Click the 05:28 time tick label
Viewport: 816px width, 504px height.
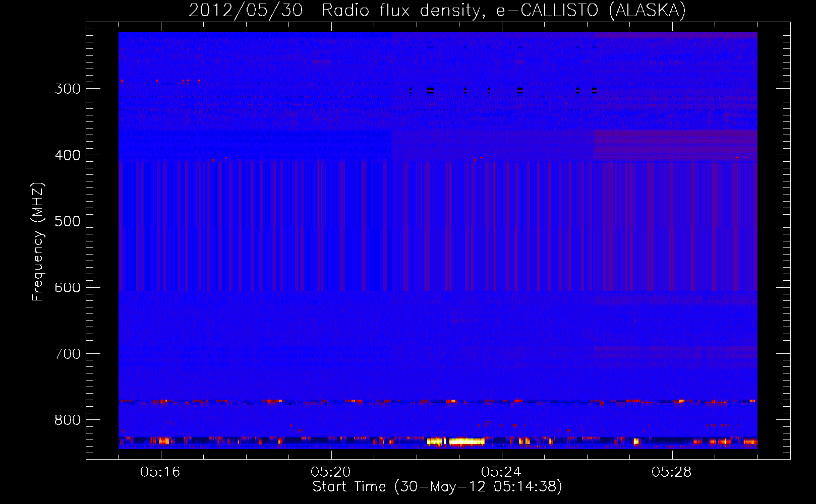point(671,472)
